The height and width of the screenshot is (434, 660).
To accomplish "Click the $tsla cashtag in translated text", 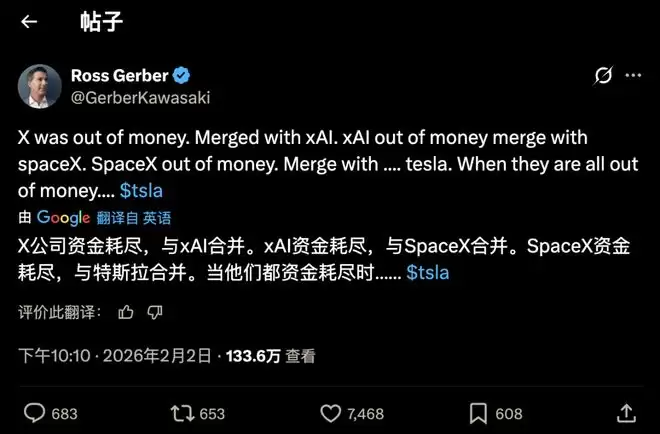I will [428, 271].
